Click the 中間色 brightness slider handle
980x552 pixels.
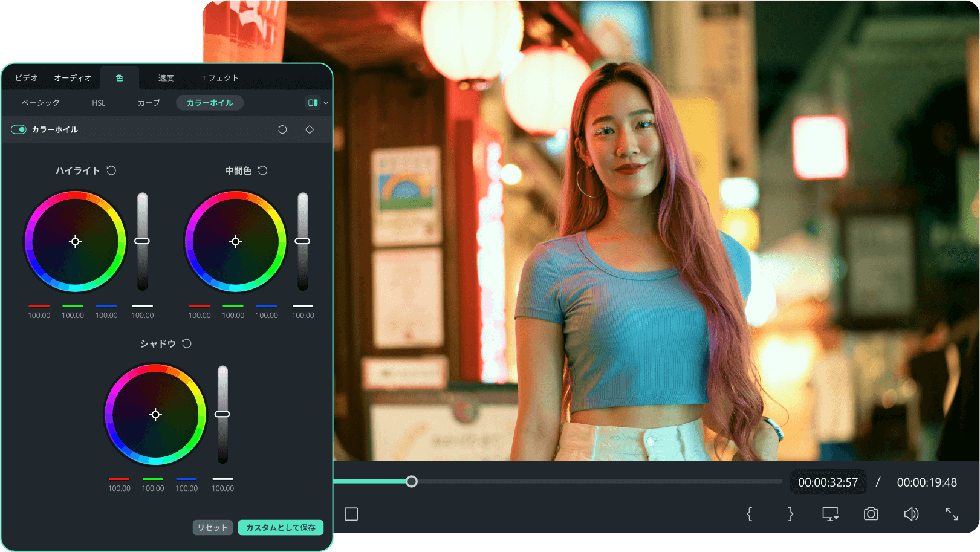pos(302,241)
